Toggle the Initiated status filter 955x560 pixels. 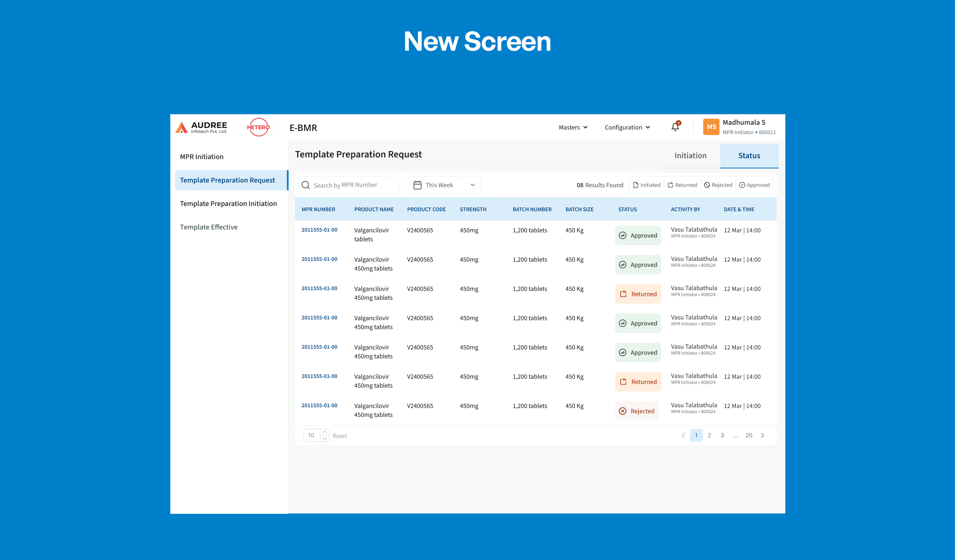pos(646,185)
